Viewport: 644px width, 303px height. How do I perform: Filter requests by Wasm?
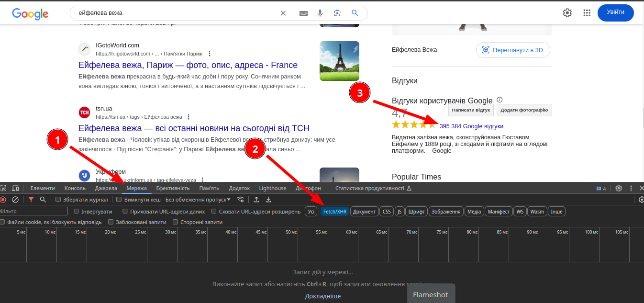coord(537,211)
